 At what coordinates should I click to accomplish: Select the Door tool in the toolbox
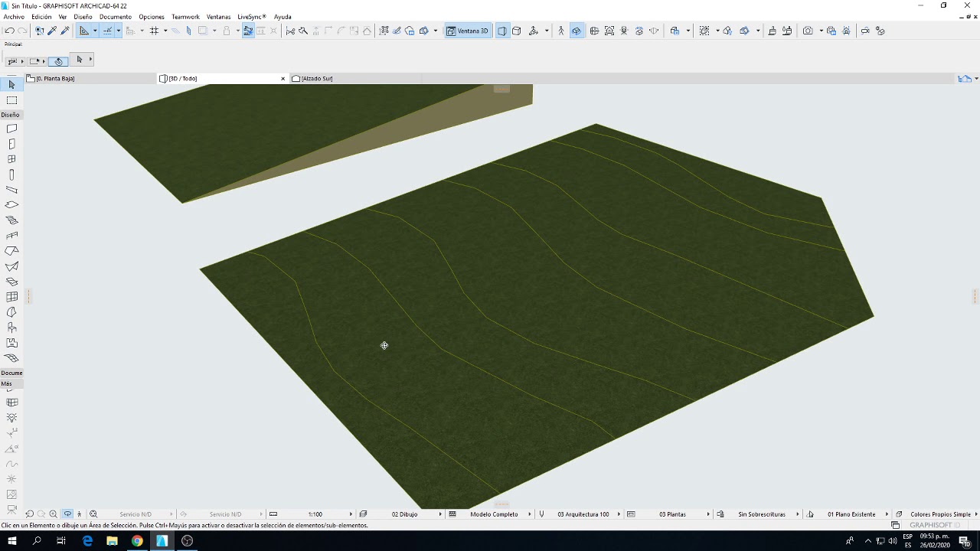[x=11, y=144]
